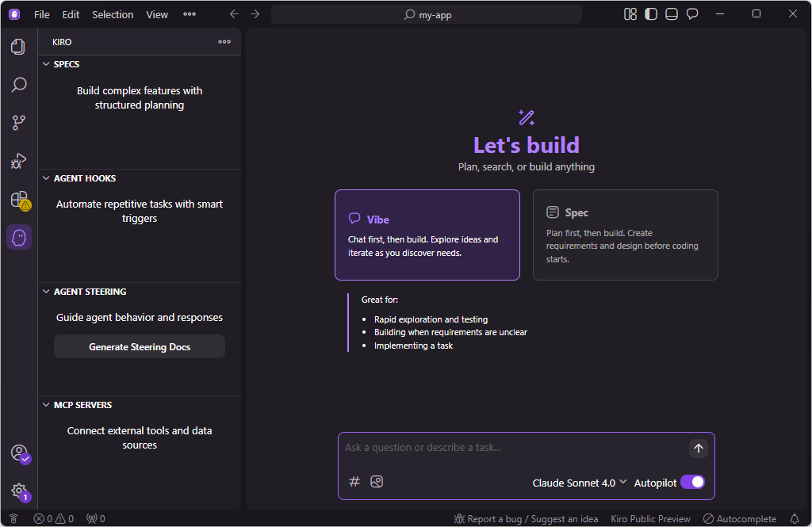Toggle the bottom panel layout button
This screenshot has width=812, height=527.
672,14
